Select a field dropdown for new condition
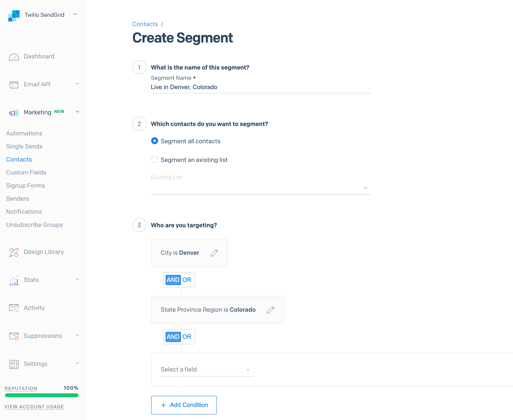513x420 pixels. [207, 369]
